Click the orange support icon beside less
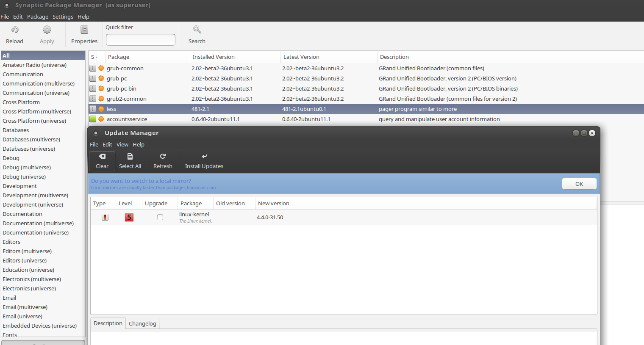644x345 pixels. click(x=101, y=109)
